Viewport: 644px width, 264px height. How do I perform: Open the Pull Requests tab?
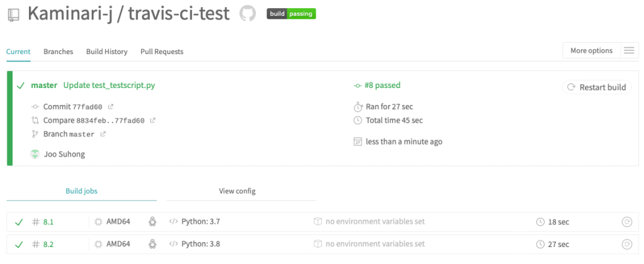click(162, 52)
